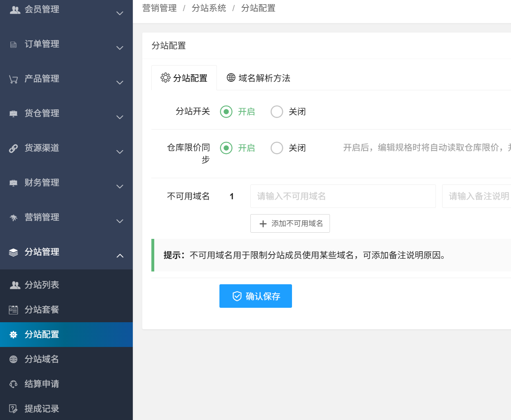Expand the 财务管理 menu chevron
Screen dimensions: 511x420
click(x=120, y=186)
